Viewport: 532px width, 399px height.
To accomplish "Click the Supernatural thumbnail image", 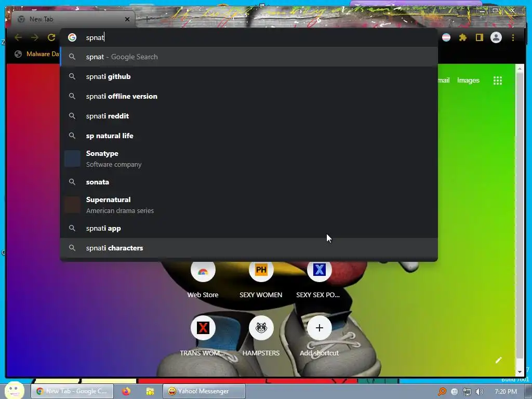I will (72, 205).
